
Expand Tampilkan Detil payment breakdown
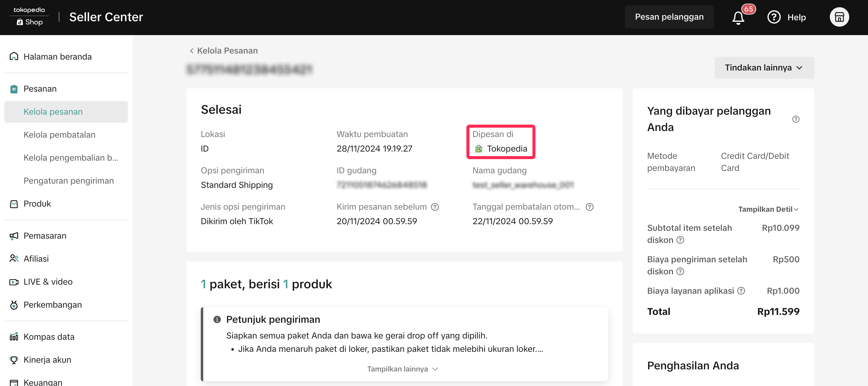pyautogui.click(x=768, y=209)
